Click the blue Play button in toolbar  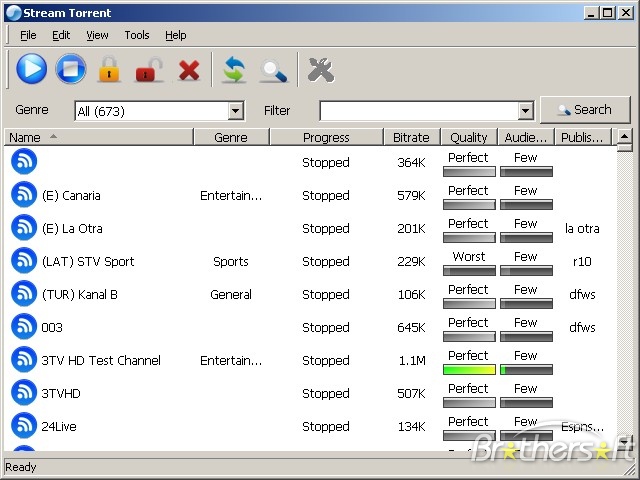[31, 69]
